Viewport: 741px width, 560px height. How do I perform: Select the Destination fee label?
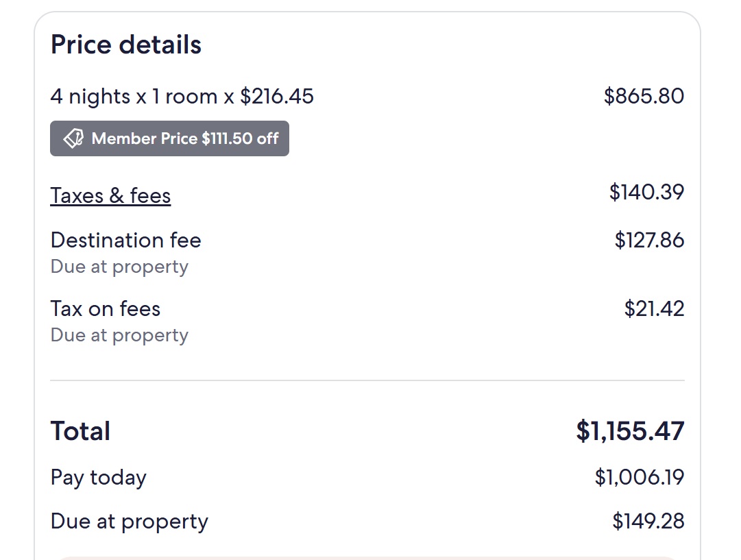[x=126, y=240]
